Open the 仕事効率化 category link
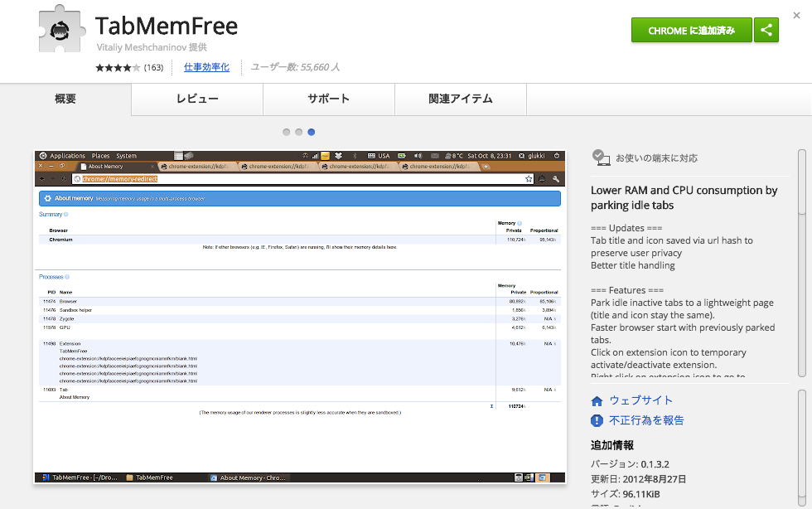 [206, 67]
